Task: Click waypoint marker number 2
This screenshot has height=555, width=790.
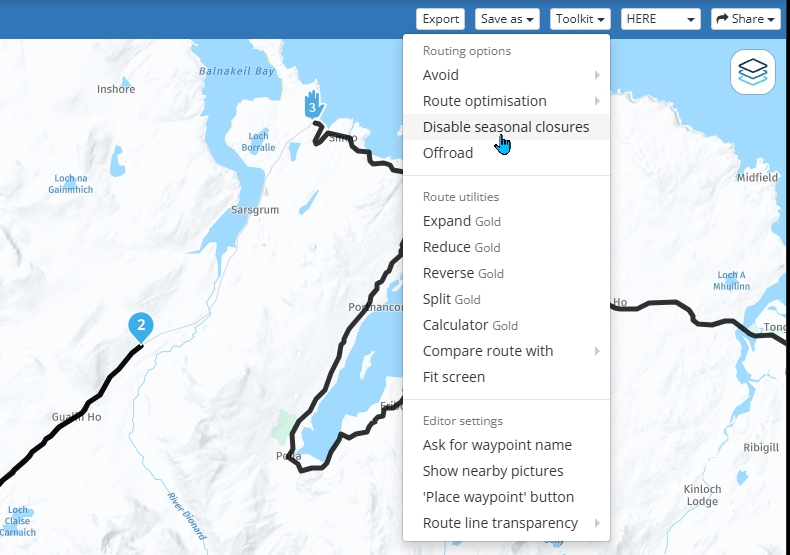Action: 141,326
